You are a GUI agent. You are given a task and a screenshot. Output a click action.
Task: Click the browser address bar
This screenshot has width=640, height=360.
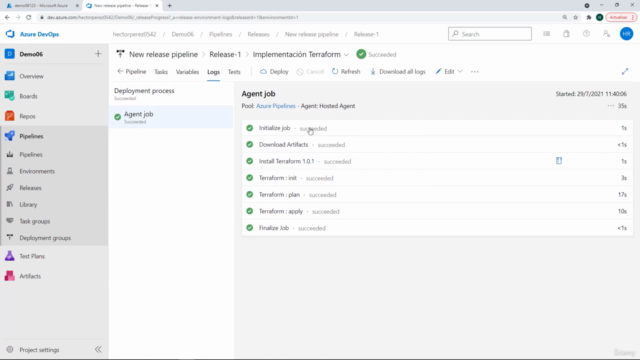pos(298,17)
